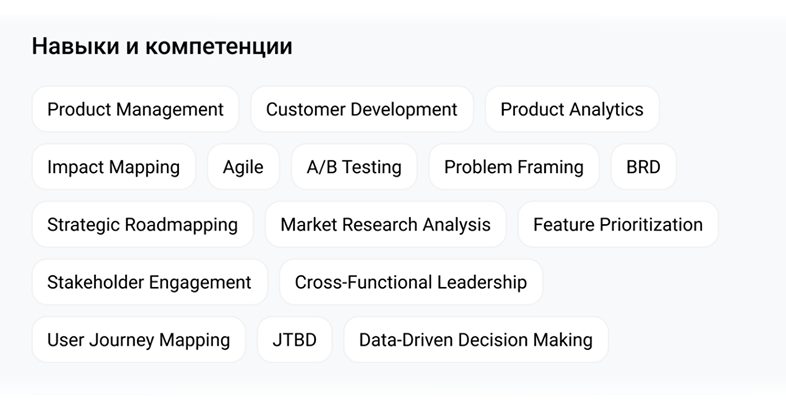The image size is (786, 404).
Task: Click the Agile skill chip
Action: 243,167
